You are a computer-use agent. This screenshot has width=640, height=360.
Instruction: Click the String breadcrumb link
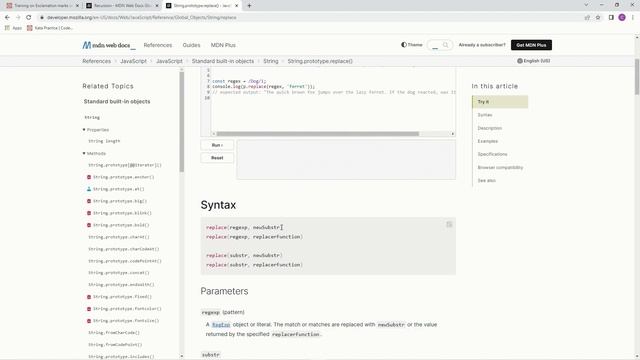click(271, 61)
